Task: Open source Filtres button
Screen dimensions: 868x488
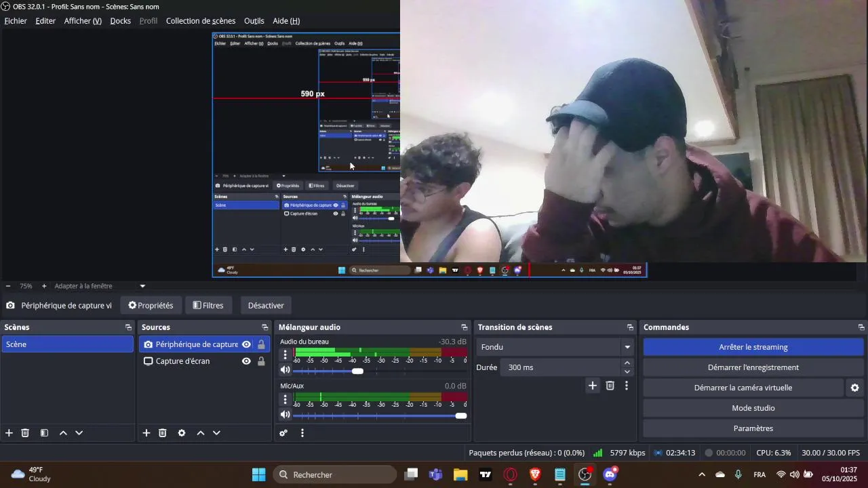Action: [208, 306]
